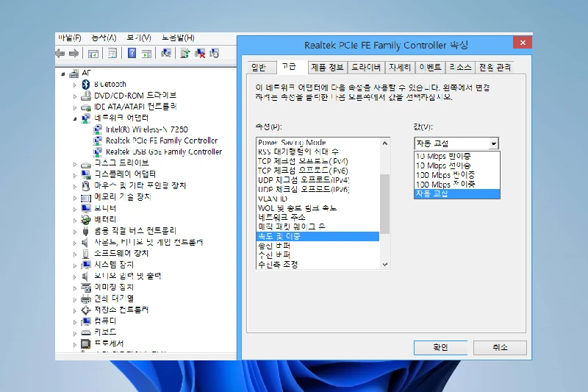
Task: Click the Scan for hardware changes icon
Action: point(166,53)
